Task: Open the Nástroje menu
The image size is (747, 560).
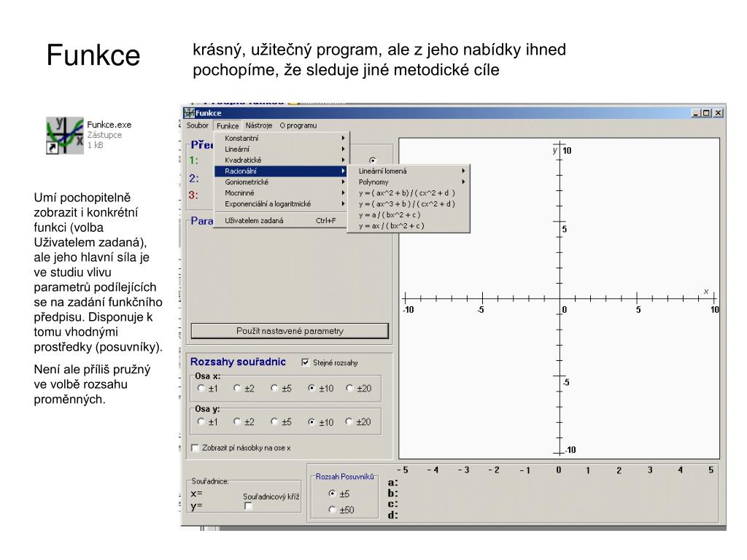Action: click(259, 125)
